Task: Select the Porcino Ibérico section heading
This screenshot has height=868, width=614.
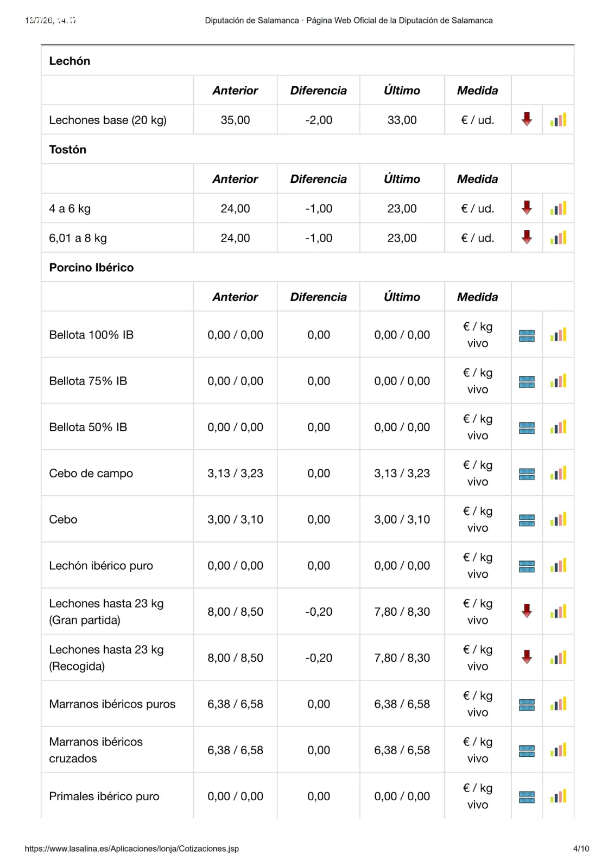Action: click(91, 267)
